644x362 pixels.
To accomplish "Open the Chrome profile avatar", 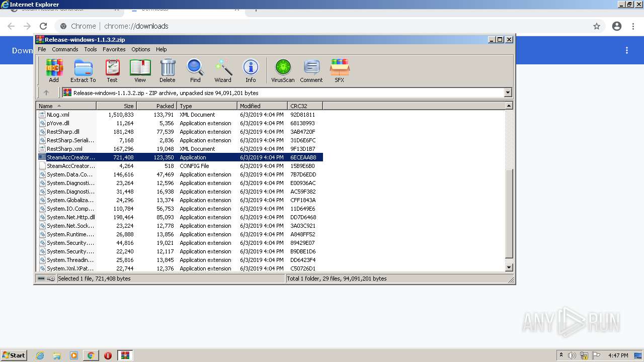I will coord(617,26).
